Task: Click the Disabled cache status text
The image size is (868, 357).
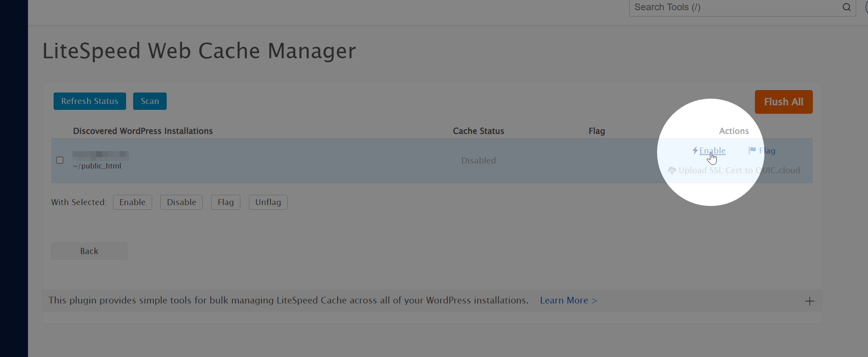Action: click(478, 161)
